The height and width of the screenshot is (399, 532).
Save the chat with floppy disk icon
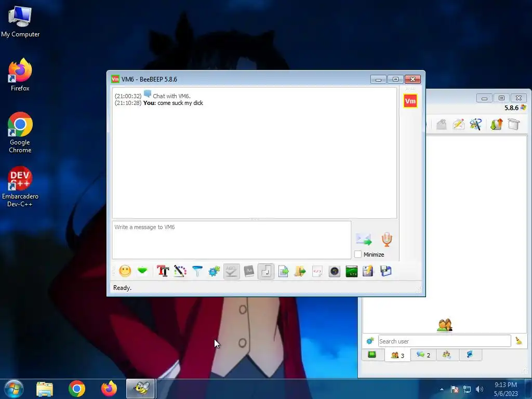click(386, 271)
